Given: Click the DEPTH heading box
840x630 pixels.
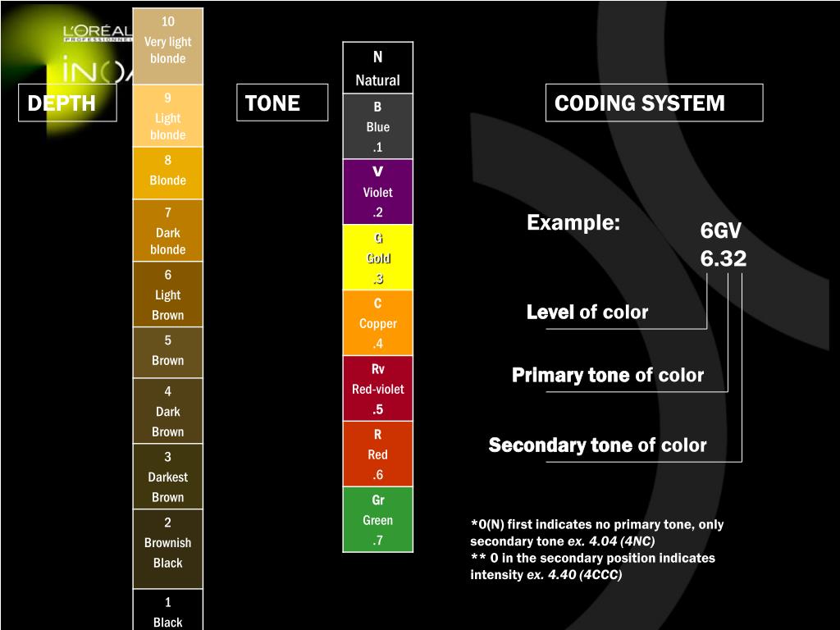Looking at the screenshot, I should pos(67,103).
